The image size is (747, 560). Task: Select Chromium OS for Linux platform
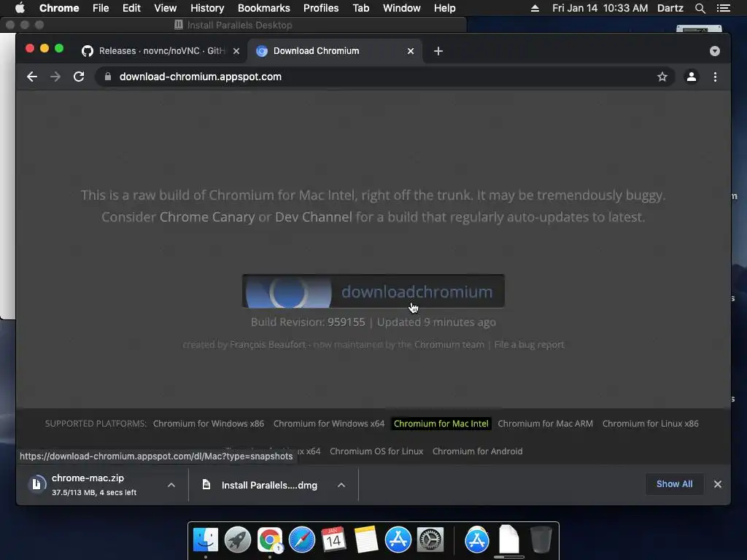click(x=376, y=451)
